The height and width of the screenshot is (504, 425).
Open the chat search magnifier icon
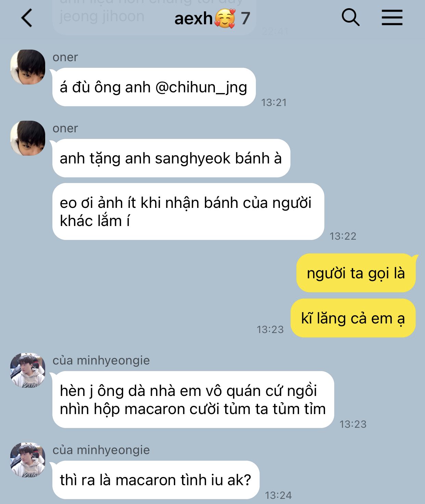pyautogui.click(x=351, y=17)
